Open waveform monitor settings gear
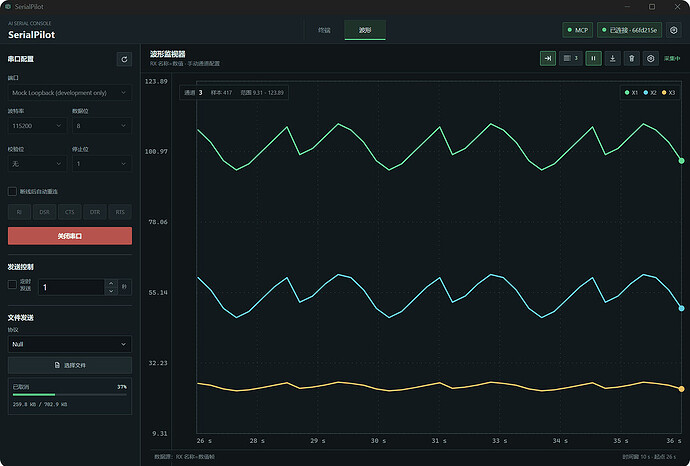690x466 pixels. pos(650,59)
